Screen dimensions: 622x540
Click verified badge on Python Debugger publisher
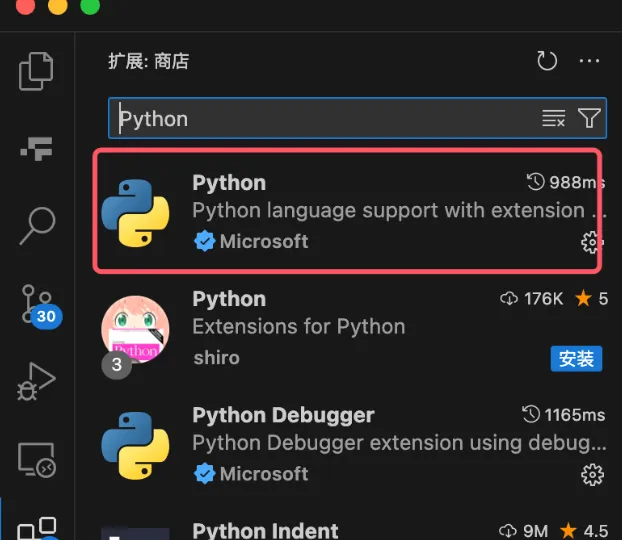coord(205,474)
